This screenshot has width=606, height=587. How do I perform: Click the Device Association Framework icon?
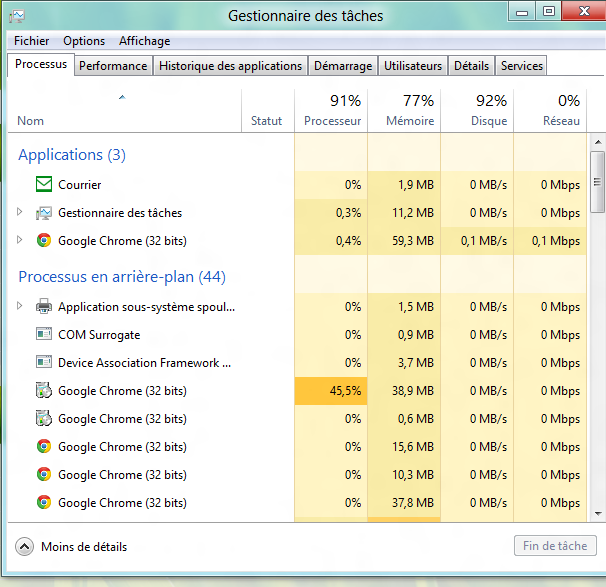(44, 362)
